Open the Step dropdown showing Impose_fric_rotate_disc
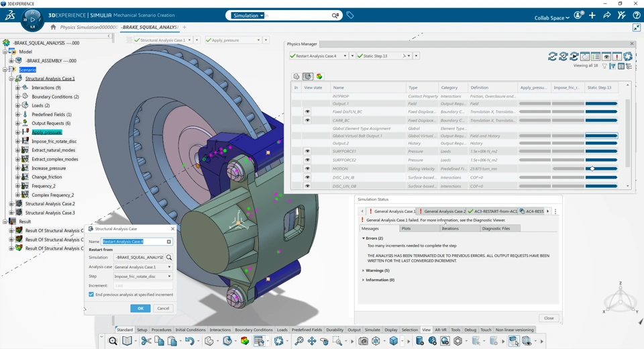Viewport: 644px width, 349px height. (169, 277)
